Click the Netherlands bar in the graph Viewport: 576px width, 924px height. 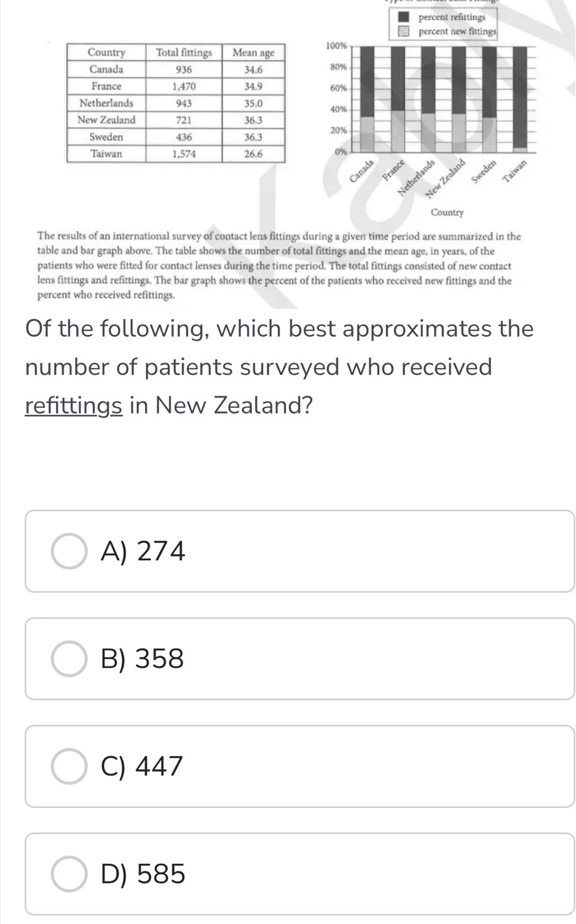point(428,98)
